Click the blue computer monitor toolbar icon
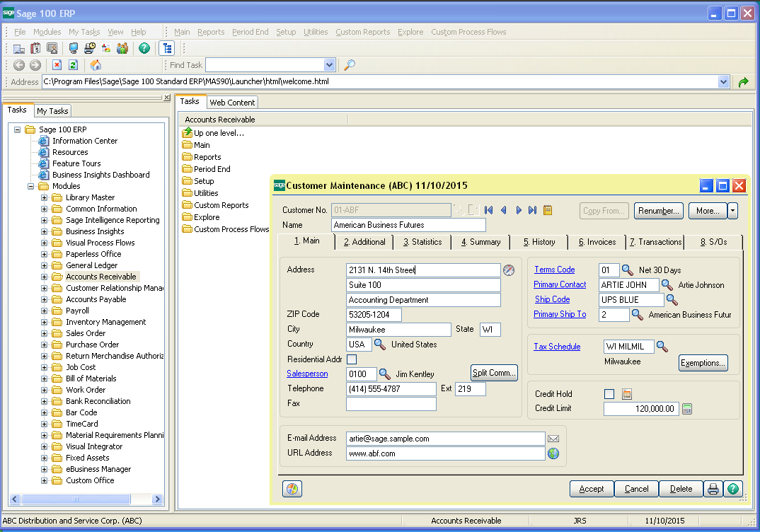 click(74, 48)
